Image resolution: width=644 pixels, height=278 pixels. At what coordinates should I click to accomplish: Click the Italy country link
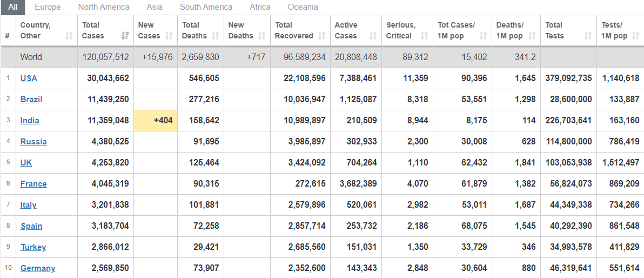28,205
